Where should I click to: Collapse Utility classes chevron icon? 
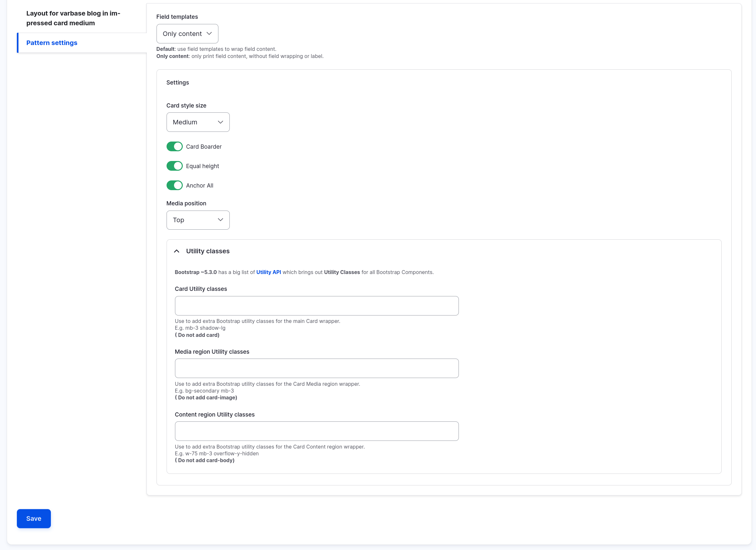tap(177, 251)
